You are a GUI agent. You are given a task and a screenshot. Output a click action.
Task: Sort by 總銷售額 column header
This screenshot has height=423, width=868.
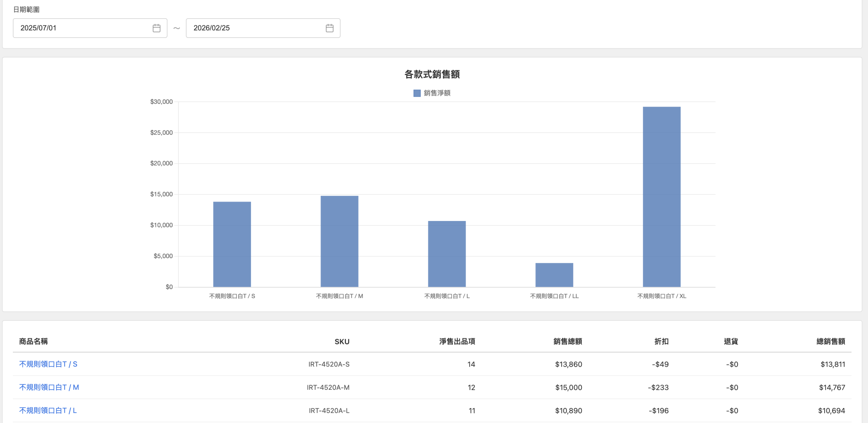830,341
